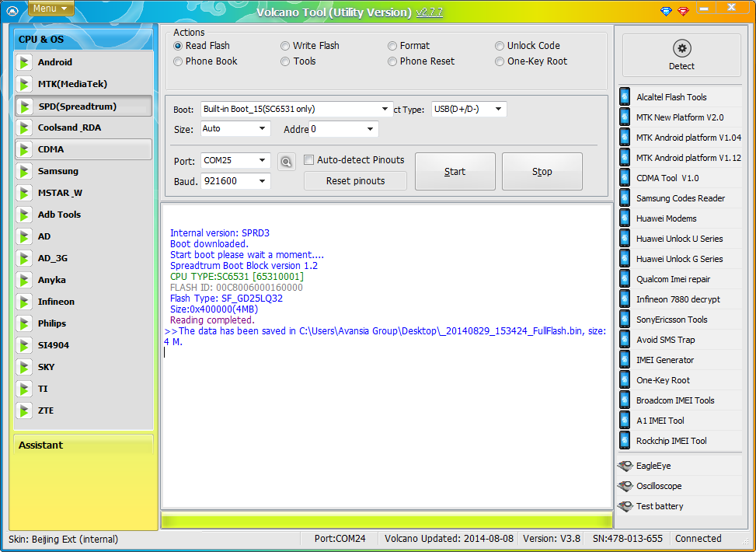Click the Detect gear icon
The image size is (756, 552).
(x=681, y=48)
